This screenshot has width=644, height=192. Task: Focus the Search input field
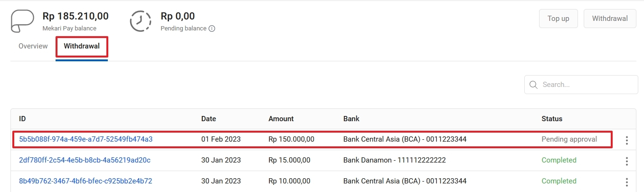point(581,85)
